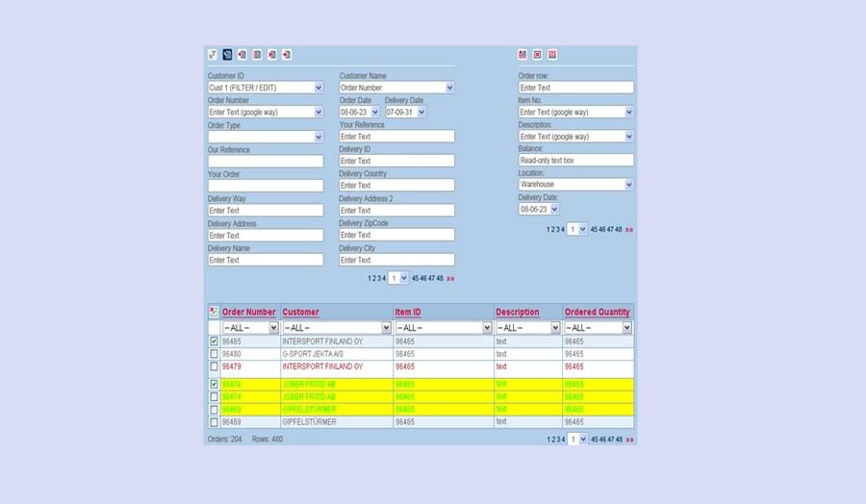Click the Our Reference input field
The image size is (866, 504).
point(266,162)
